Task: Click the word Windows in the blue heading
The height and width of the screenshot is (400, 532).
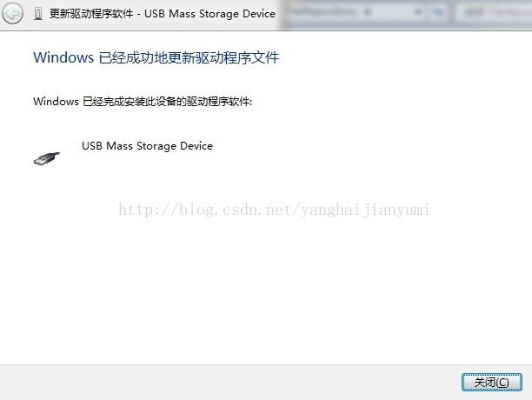Action: (63, 57)
